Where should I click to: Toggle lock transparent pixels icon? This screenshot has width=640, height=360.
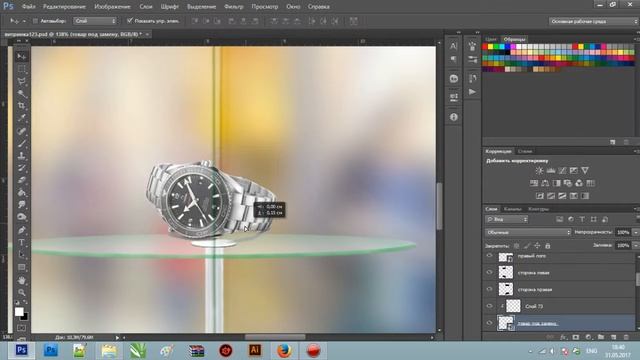517,246
